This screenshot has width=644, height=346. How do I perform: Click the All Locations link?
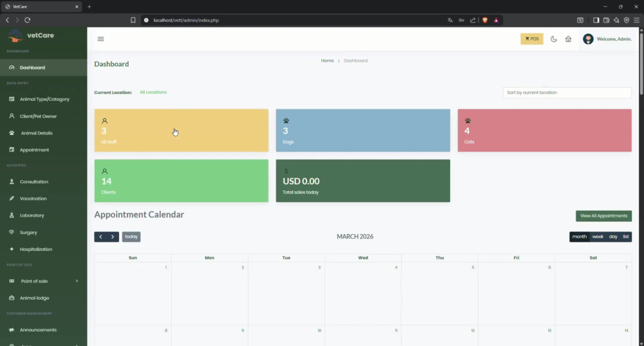(x=153, y=92)
